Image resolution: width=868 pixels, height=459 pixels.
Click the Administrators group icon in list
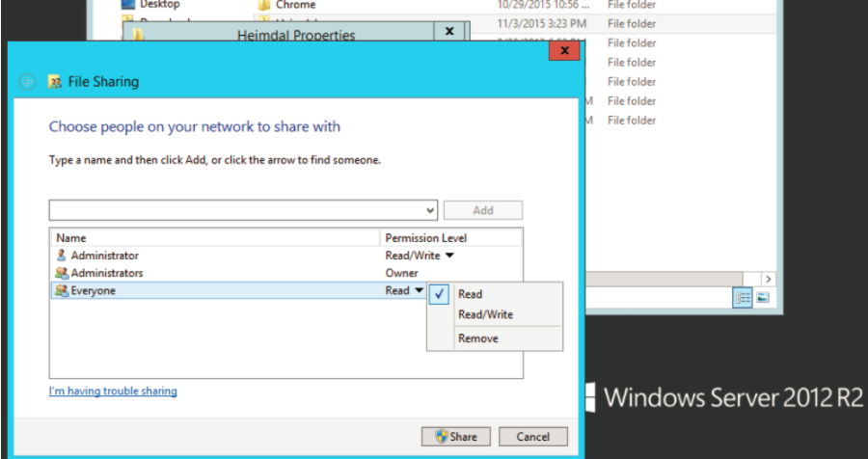(x=62, y=273)
